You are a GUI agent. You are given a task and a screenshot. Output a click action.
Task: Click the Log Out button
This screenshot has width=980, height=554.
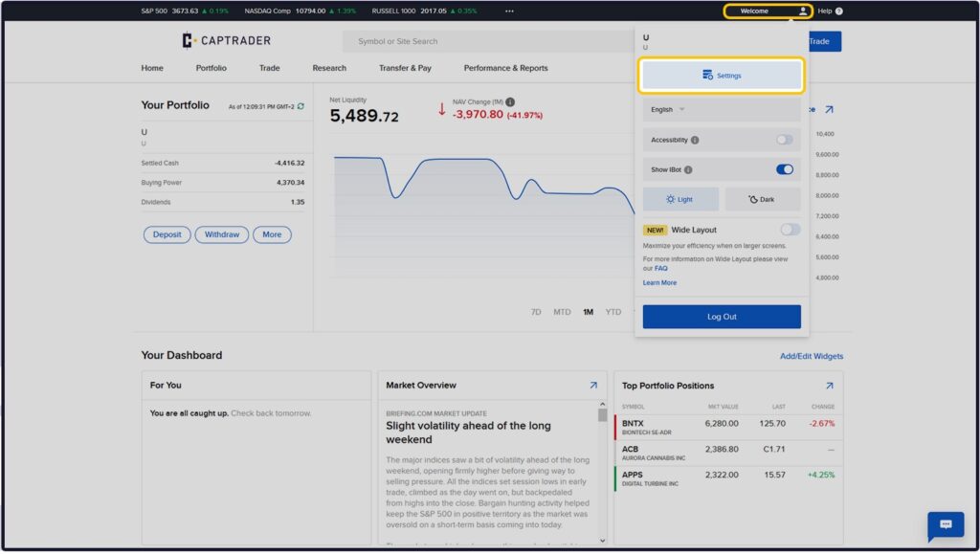[x=722, y=317]
